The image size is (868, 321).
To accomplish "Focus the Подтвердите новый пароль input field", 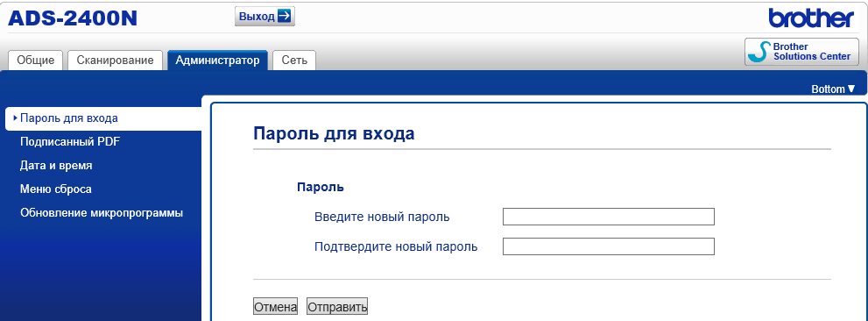I will [609, 246].
